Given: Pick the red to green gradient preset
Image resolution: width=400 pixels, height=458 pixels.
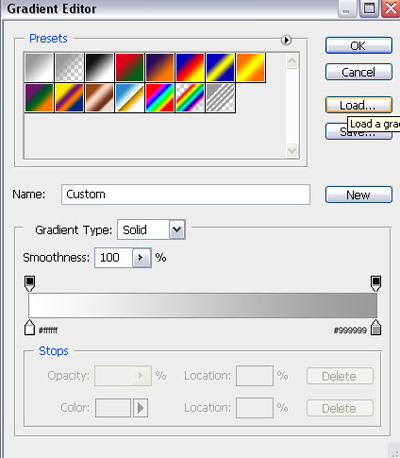Looking at the screenshot, I should [129, 67].
